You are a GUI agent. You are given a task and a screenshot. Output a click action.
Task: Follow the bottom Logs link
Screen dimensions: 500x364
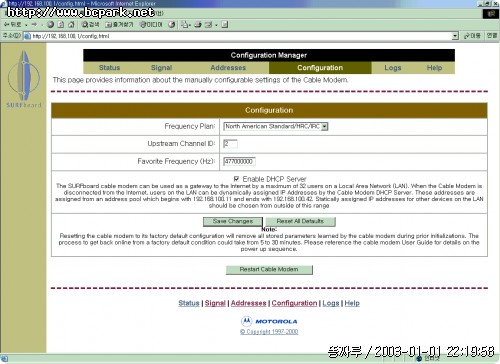click(331, 303)
